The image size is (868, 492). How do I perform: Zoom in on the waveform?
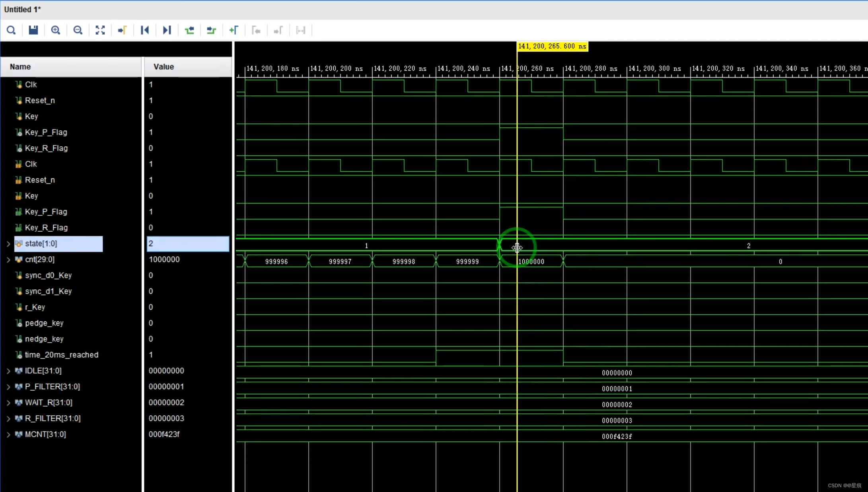tap(56, 30)
